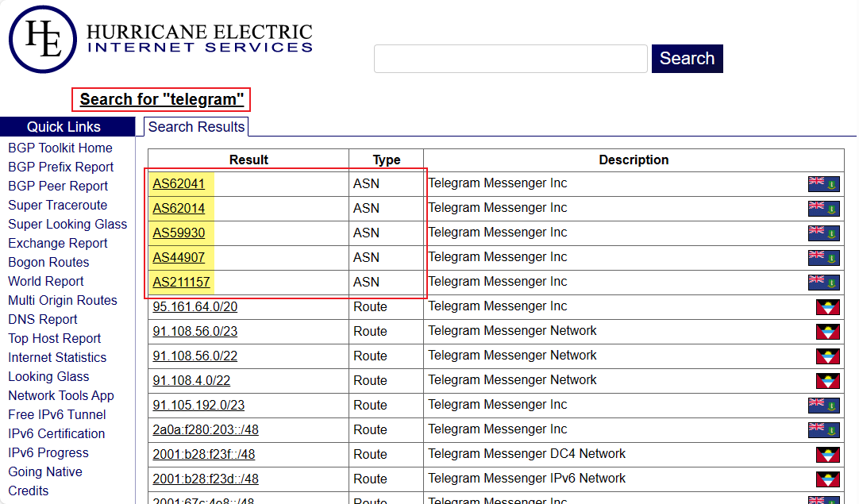Open the Super Looking Glass link
859x504 pixels.
67,225
